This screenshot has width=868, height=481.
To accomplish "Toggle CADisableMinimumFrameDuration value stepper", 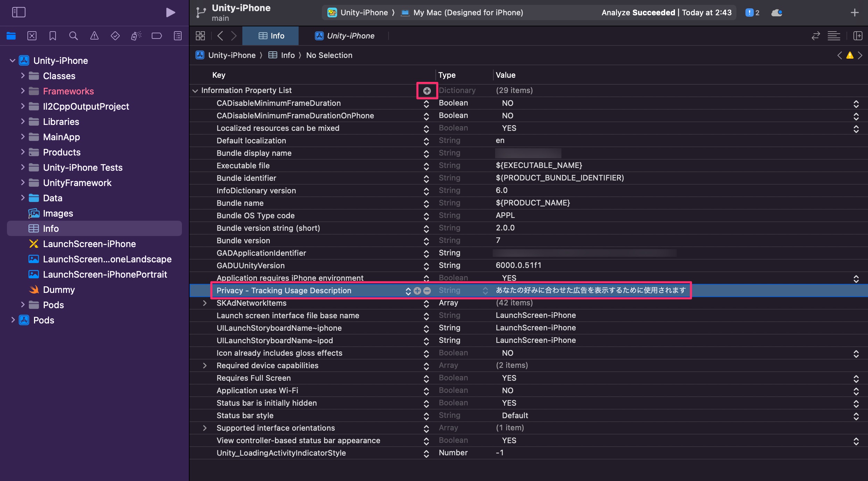I will [x=856, y=104].
